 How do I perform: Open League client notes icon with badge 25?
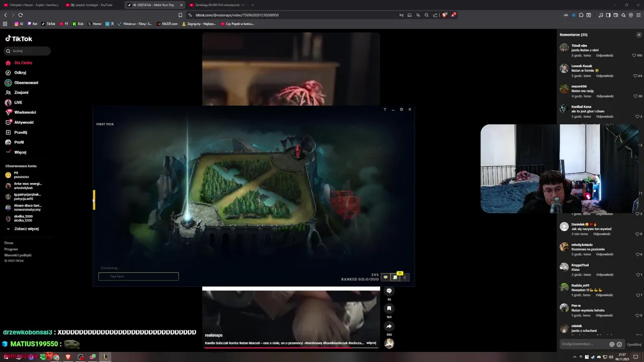(x=395, y=277)
